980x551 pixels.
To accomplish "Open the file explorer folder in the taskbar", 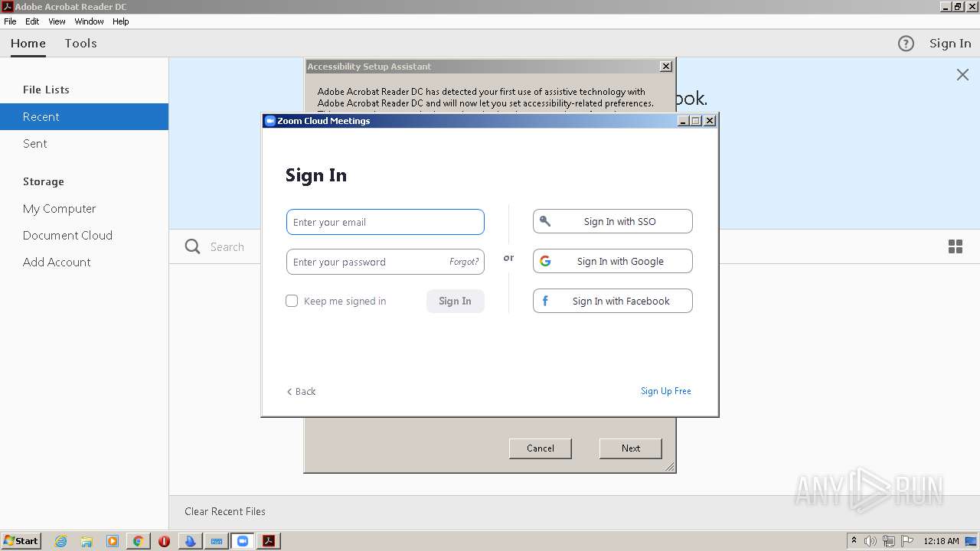I will [87, 541].
